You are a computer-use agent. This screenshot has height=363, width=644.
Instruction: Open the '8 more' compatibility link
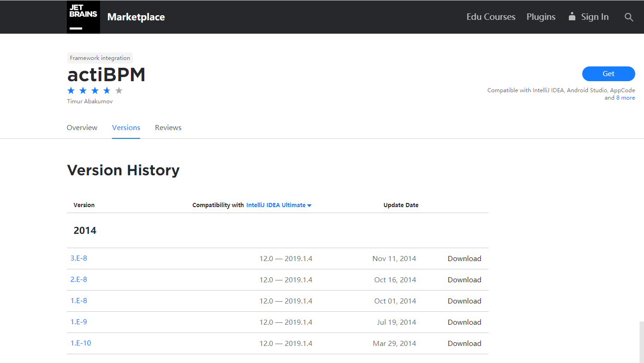626,97
